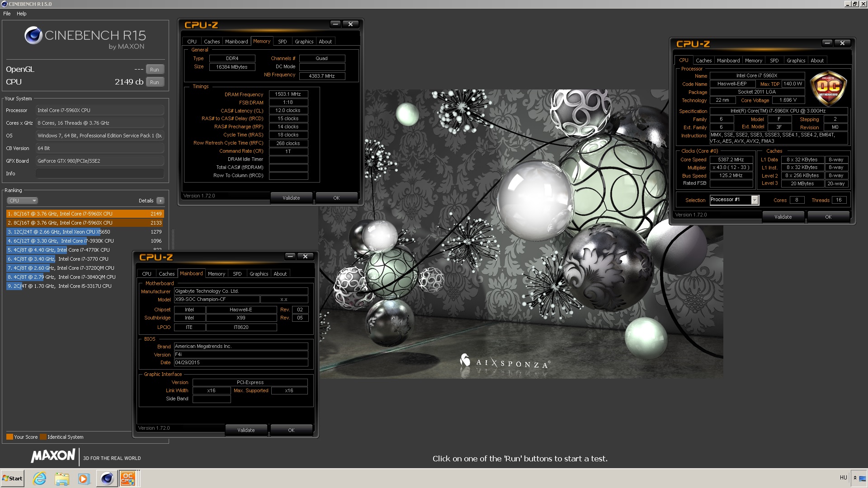The width and height of the screenshot is (868, 488).
Task: Click the Gigabyte OC motherboard logo
Action: [x=828, y=88]
